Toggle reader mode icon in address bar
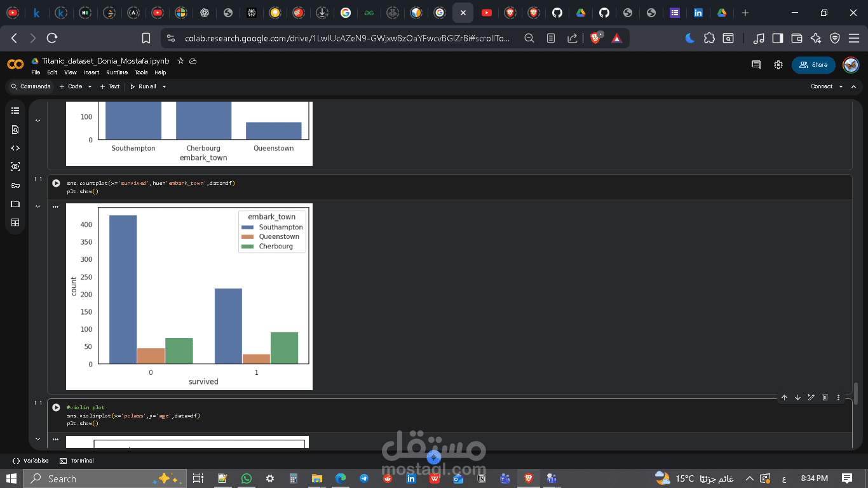The height and width of the screenshot is (488, 868). [x=551, y=38]
